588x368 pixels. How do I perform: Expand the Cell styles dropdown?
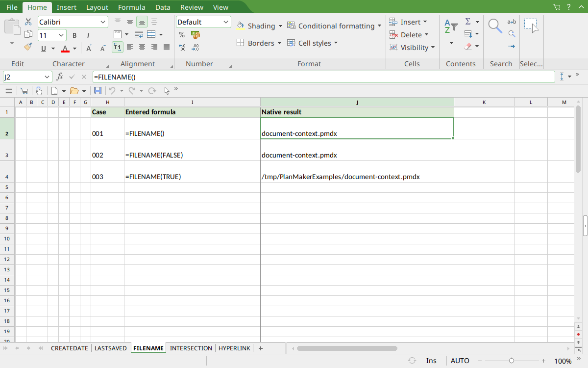coord(336,43)
